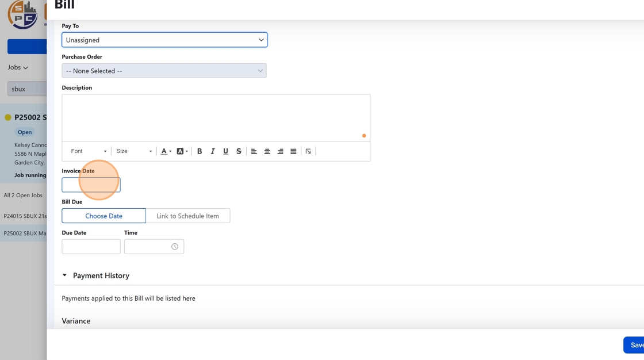Toggle italic text formatting

[x=213, y=151]
